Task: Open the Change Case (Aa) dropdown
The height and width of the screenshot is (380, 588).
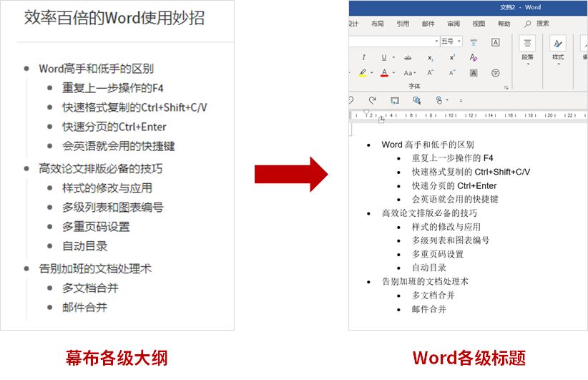Action: [410, 73]
